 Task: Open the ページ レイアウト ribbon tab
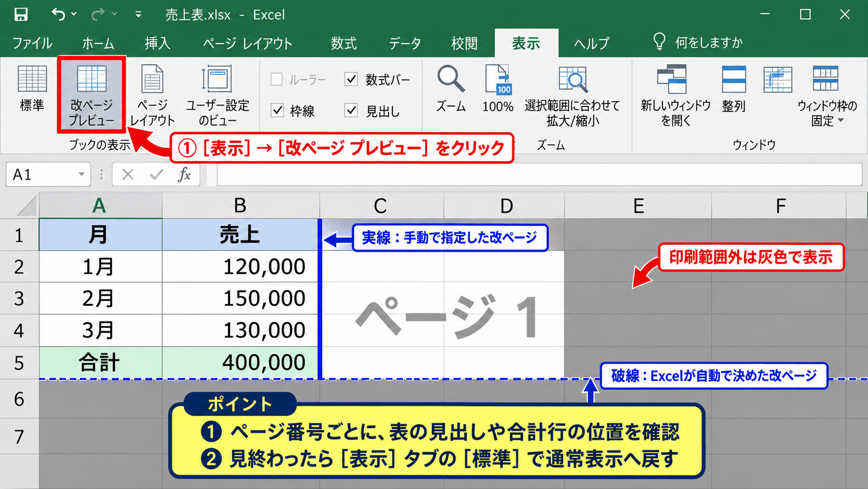tap(248, 43)
